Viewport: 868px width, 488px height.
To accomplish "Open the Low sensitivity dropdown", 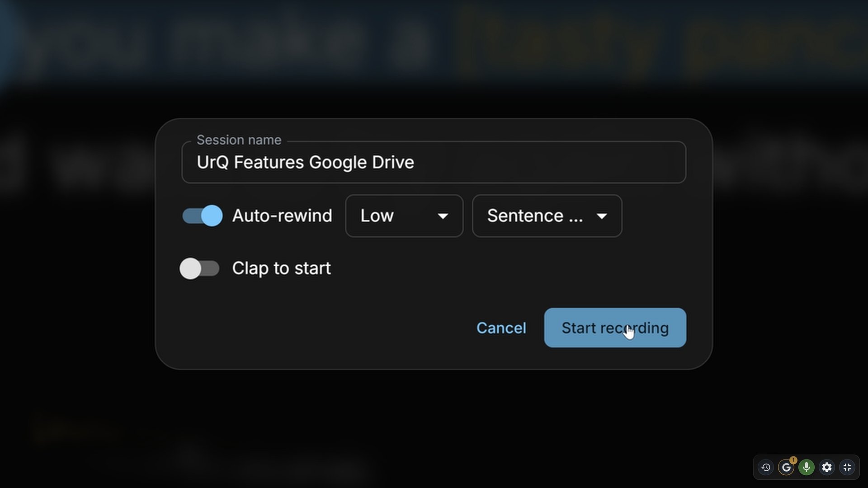I will tap(404, 216).
